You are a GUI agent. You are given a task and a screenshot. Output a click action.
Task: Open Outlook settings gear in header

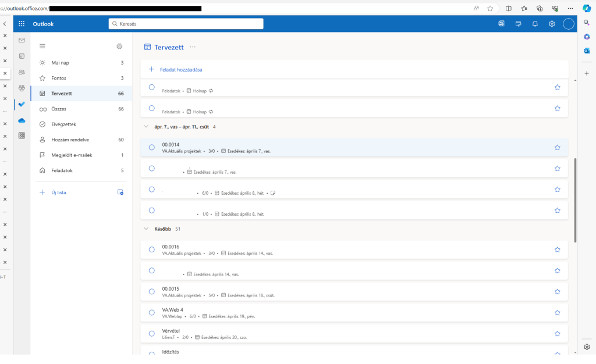pyautogui.click(x=551, y=24)
